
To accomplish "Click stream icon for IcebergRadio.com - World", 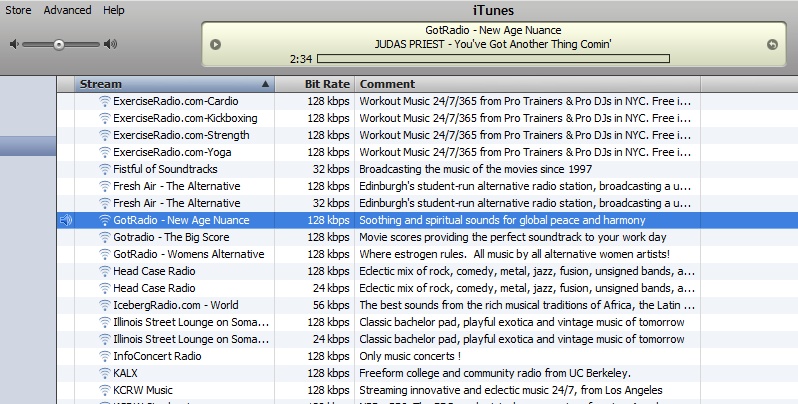I will pos(104,305).
